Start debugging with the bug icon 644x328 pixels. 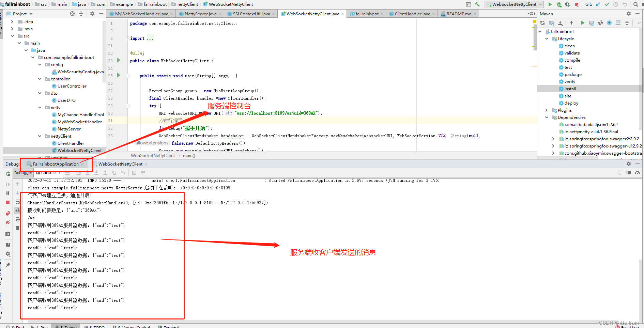coord(559,4)
